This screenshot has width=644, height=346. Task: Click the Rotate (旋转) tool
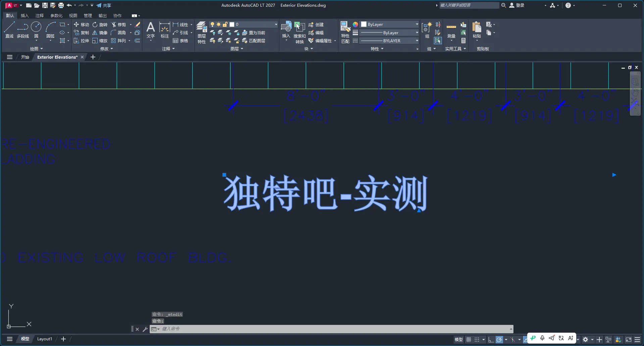[100, 24]
